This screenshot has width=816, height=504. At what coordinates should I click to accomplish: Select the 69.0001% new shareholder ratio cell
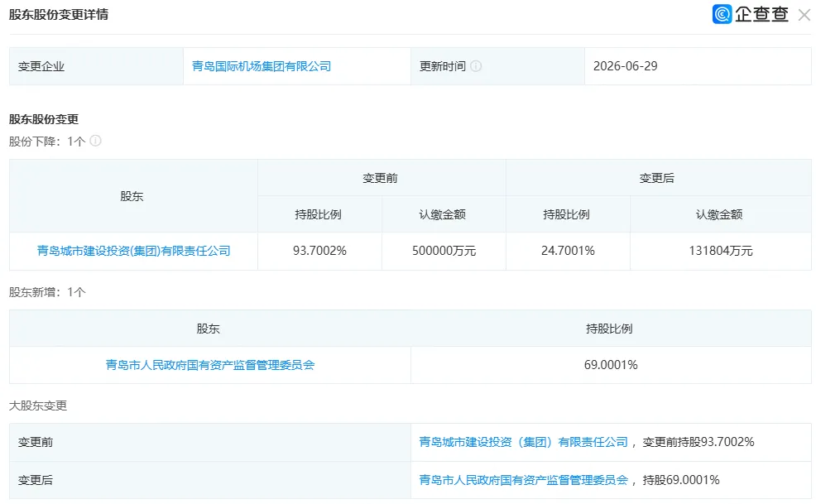[x=611, y=365]
